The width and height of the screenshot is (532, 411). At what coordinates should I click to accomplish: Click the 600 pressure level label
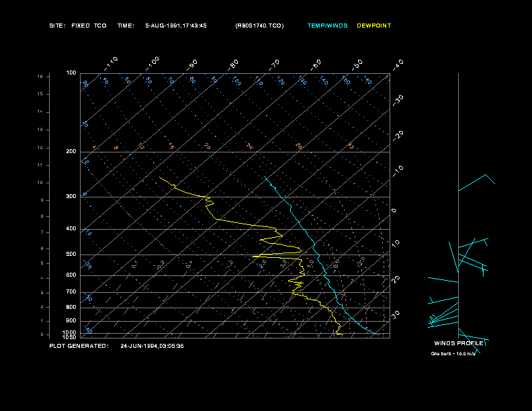[71, 275]
